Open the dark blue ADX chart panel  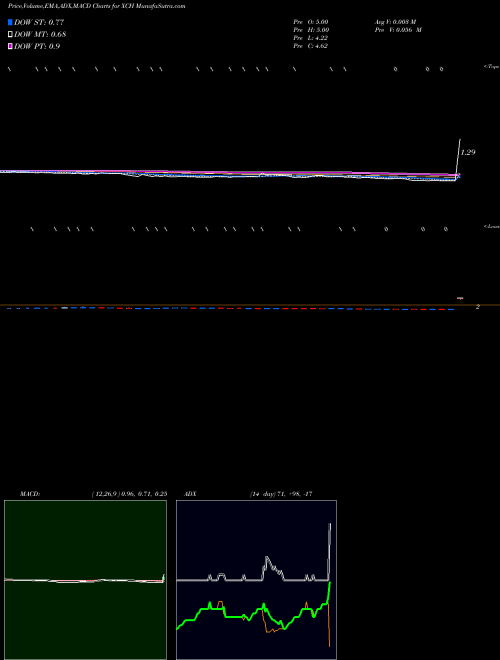coord(256,580)
